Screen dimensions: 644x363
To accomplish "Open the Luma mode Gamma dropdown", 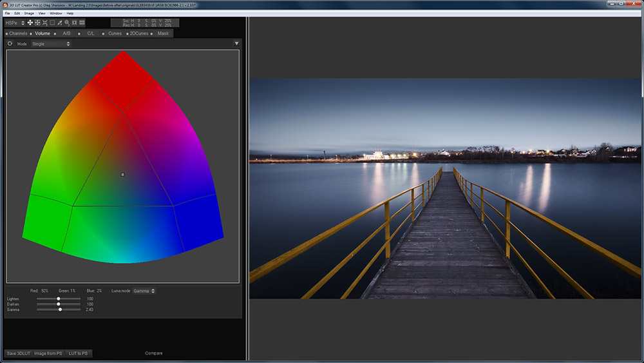I will click(x=143, y=291).
